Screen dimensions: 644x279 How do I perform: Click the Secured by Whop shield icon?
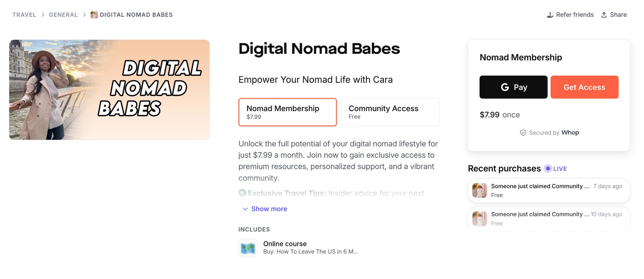[523, 132]
